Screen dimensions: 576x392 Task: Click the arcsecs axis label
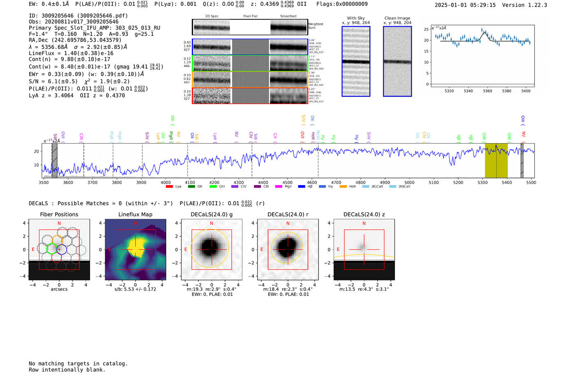(x=59, y=289)
